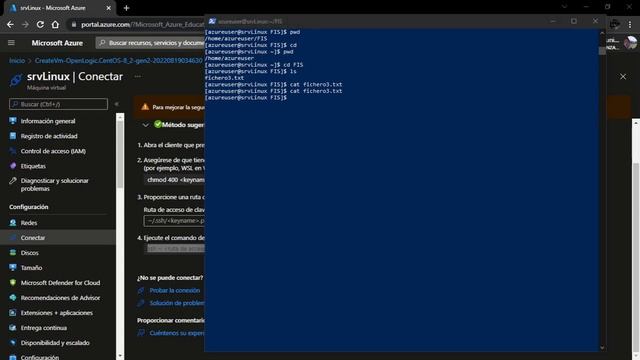This screenshot has height=360, width=640.
Task: Click the Redes network icon
Action: pyautogui.click(x=13, y=223)
